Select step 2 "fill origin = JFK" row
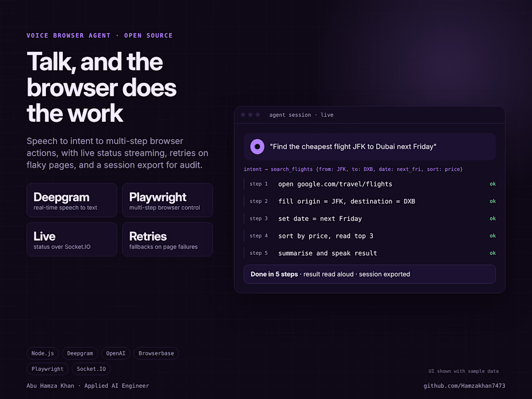The width and height of the screenshot is (532, 399). pos(370,201)
